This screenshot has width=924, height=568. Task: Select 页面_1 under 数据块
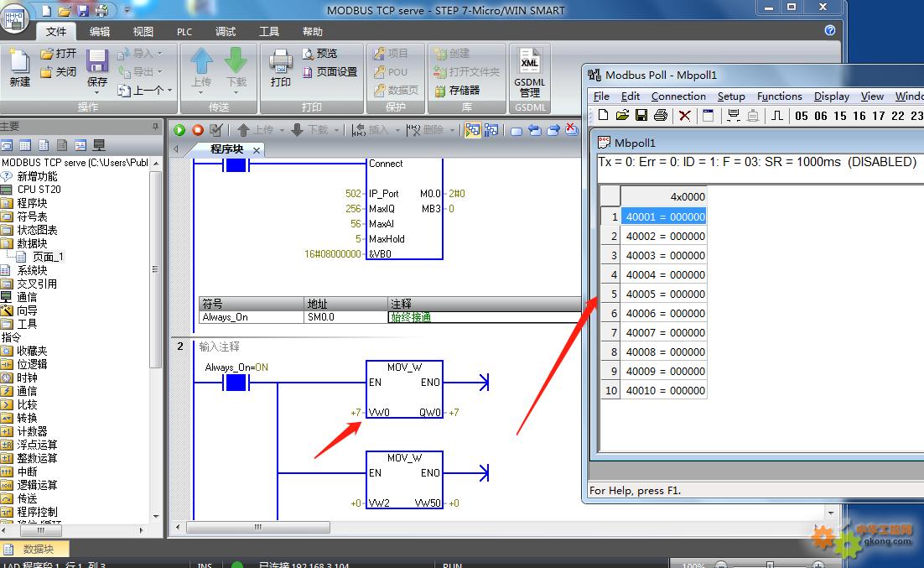tap(48, 257)
